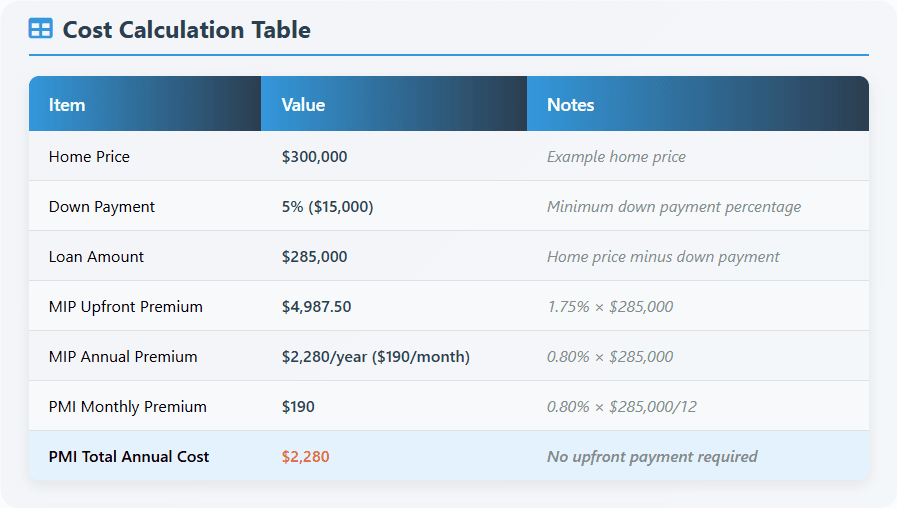Select the Home Price row label
The height and width of the screenshot is (508, 897).
click(89, 157)
